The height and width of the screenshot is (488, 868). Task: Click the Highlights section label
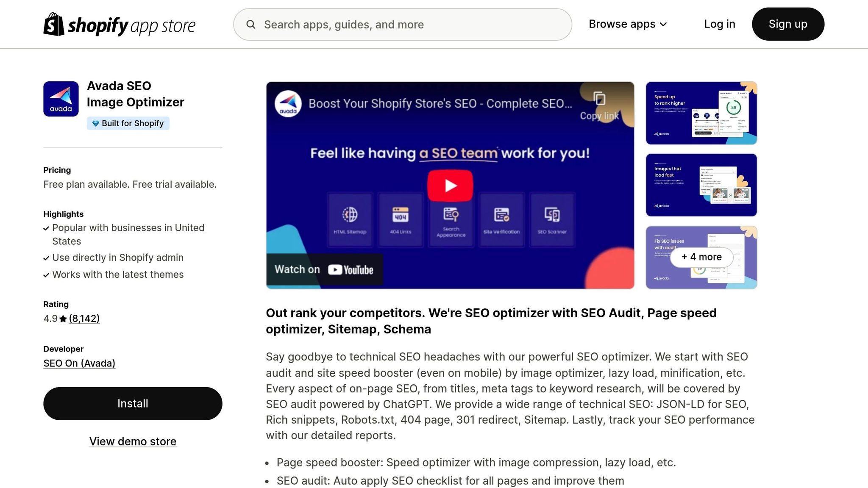pos(64,214)
